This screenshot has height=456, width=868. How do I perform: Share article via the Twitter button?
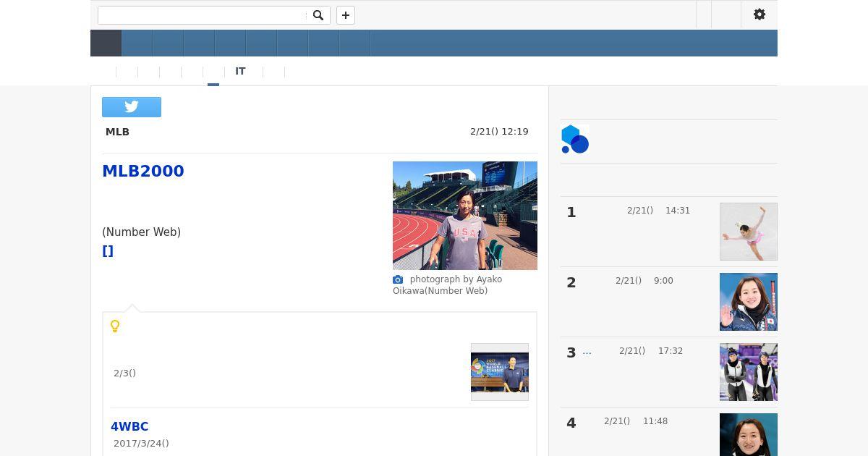[x=132, y=106]
